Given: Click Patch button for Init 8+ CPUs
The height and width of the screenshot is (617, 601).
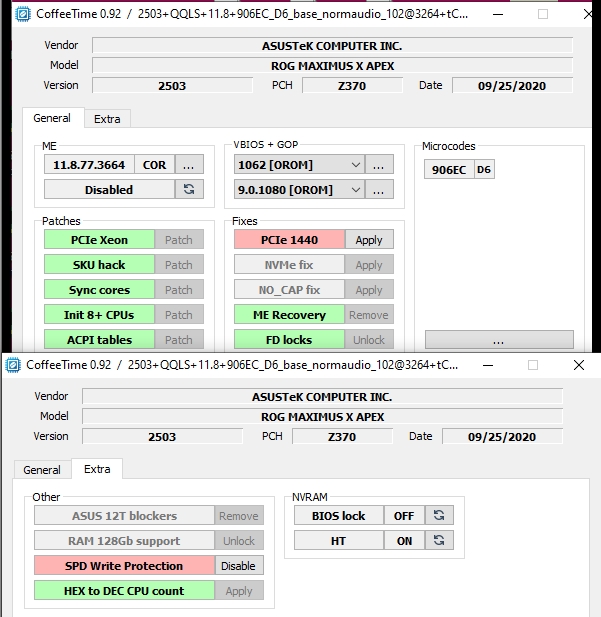Looking at the screenshot, I should 179,315.
